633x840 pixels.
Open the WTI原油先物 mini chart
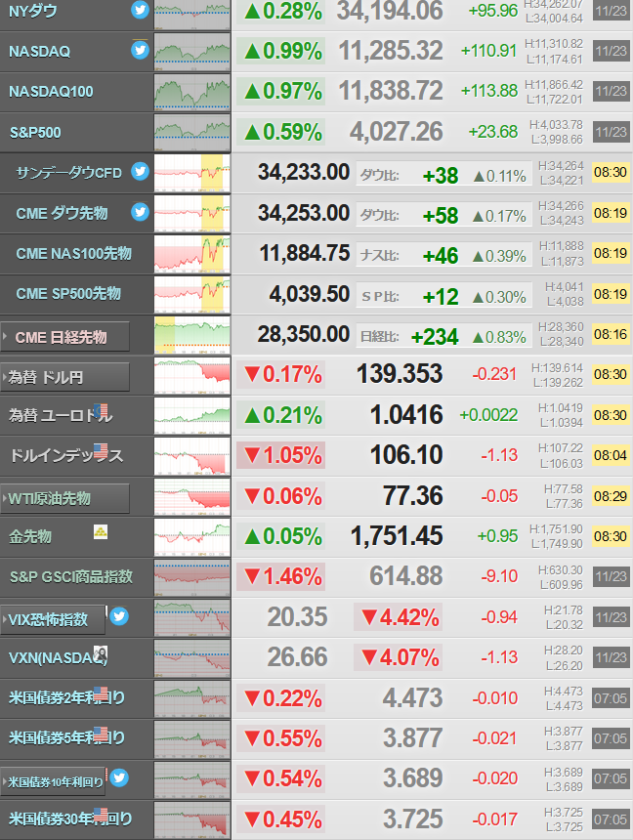[191, 496]
